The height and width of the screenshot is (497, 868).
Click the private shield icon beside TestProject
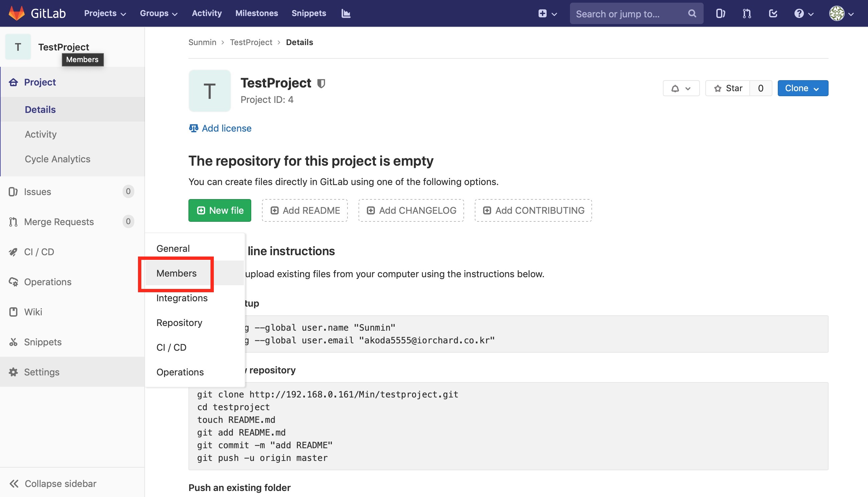tap(321, 83)
